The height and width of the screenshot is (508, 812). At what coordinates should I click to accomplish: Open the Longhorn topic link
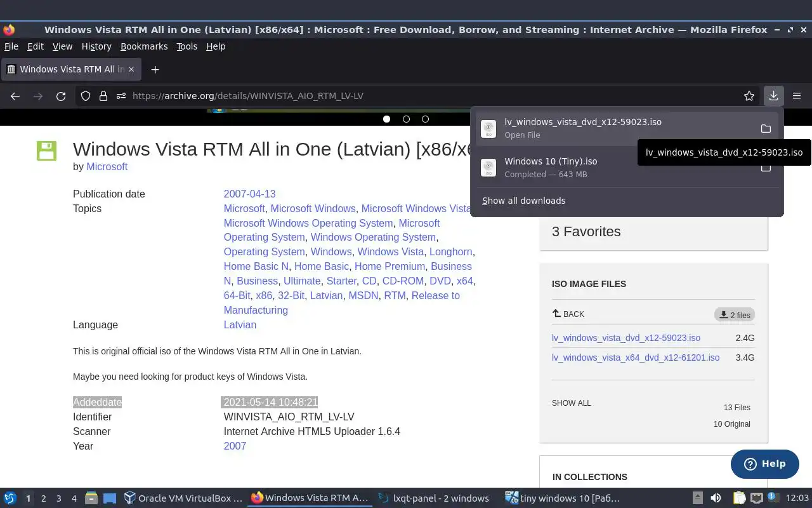450,251
